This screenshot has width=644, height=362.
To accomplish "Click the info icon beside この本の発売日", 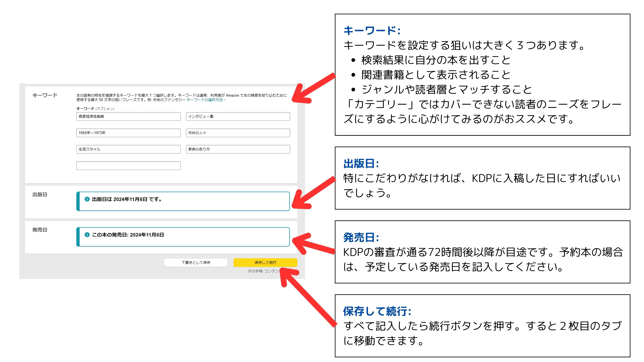I will pyautogui.click(x=87, y=235).
